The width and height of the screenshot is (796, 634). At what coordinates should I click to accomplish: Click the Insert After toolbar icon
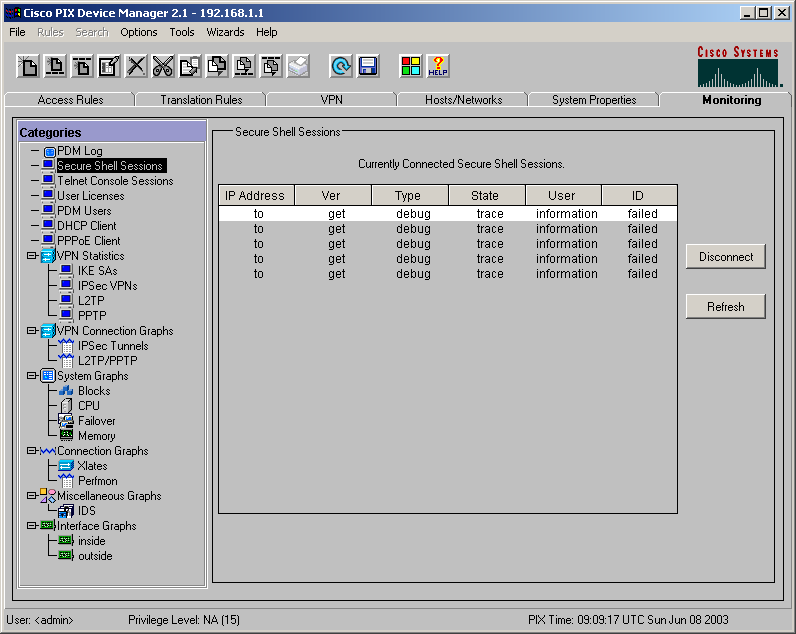pos(82,66)
